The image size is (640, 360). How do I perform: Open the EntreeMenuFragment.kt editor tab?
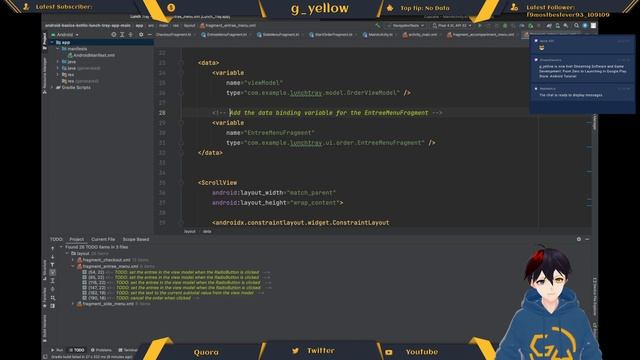224,35
